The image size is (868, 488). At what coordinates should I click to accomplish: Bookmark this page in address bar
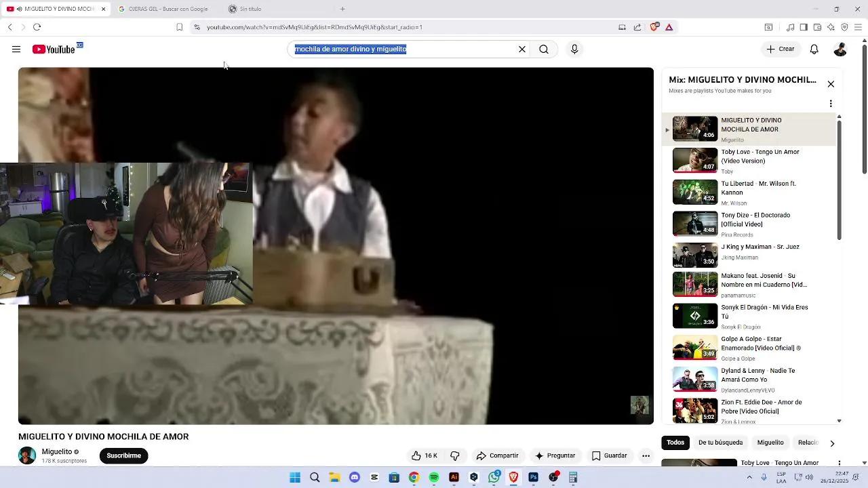pyautogui.click(x=179, y=27)
